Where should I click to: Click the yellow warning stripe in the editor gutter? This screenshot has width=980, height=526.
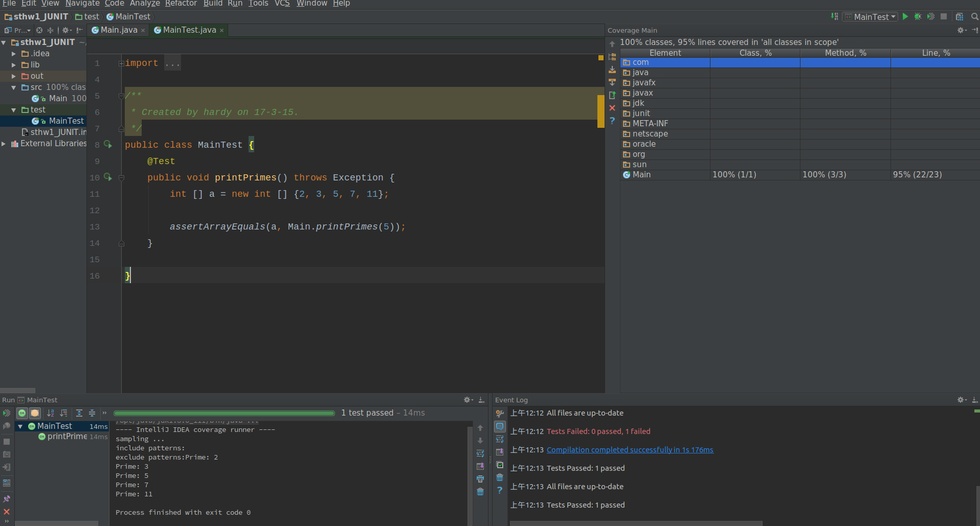click(x=600, y=111)
